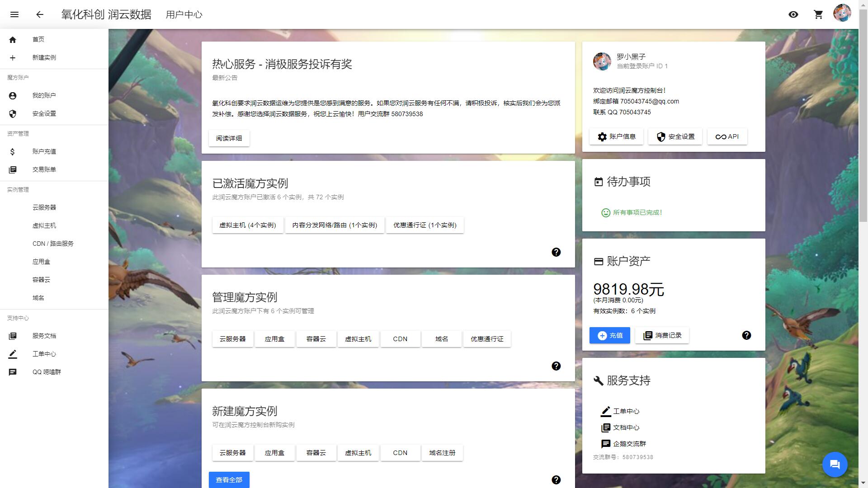
Task: Go to 首页 in the sidebar
Action: pyautogui.click(x=54, y=39)
